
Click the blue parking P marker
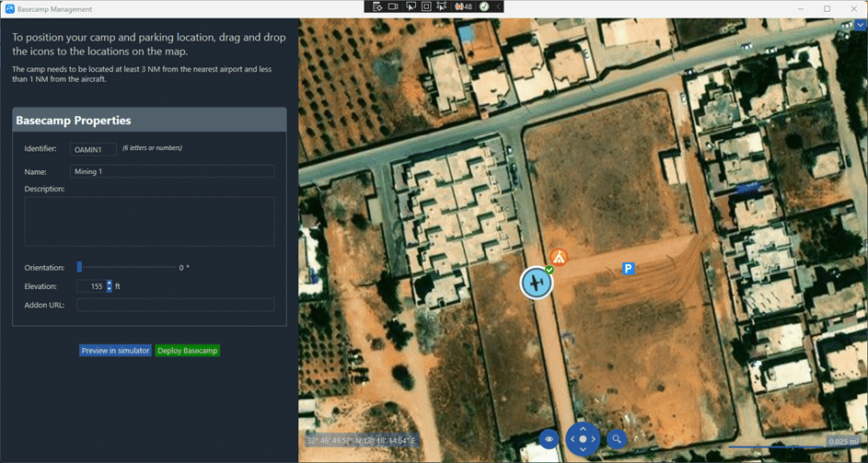pos(628,269)
